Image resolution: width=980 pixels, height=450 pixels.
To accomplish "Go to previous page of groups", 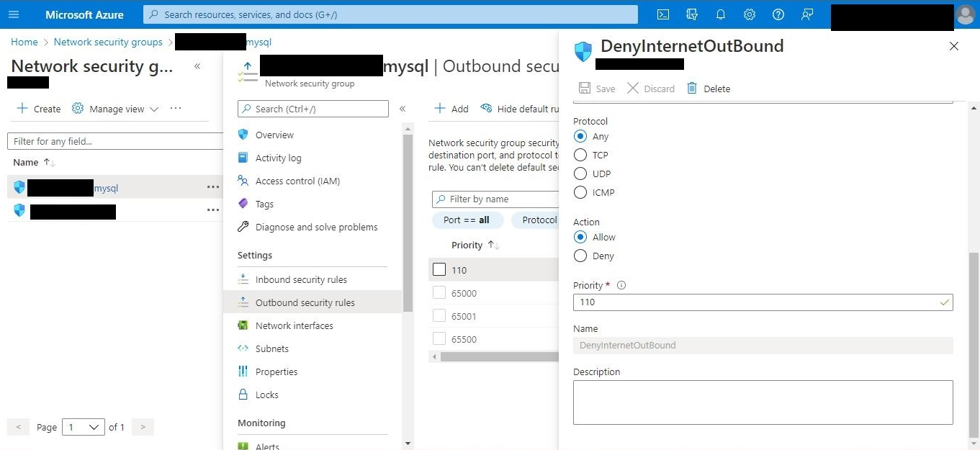I will click(19, 427).
